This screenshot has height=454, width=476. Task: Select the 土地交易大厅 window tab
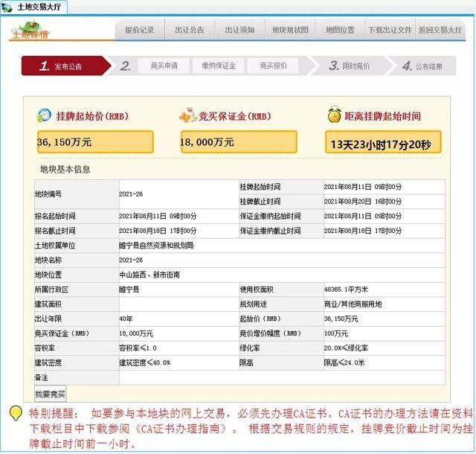pyautogui.click(x=33, y=7)
